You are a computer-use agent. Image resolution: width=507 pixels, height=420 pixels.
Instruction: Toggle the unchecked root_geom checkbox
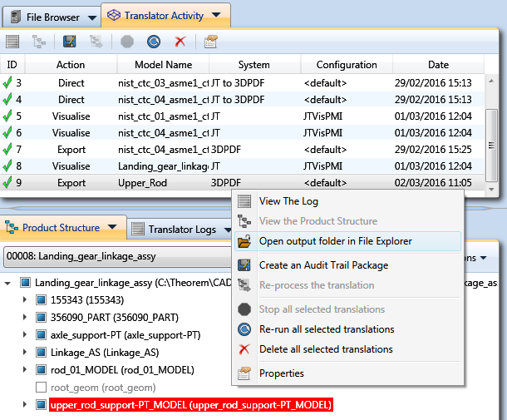[41, 388]
